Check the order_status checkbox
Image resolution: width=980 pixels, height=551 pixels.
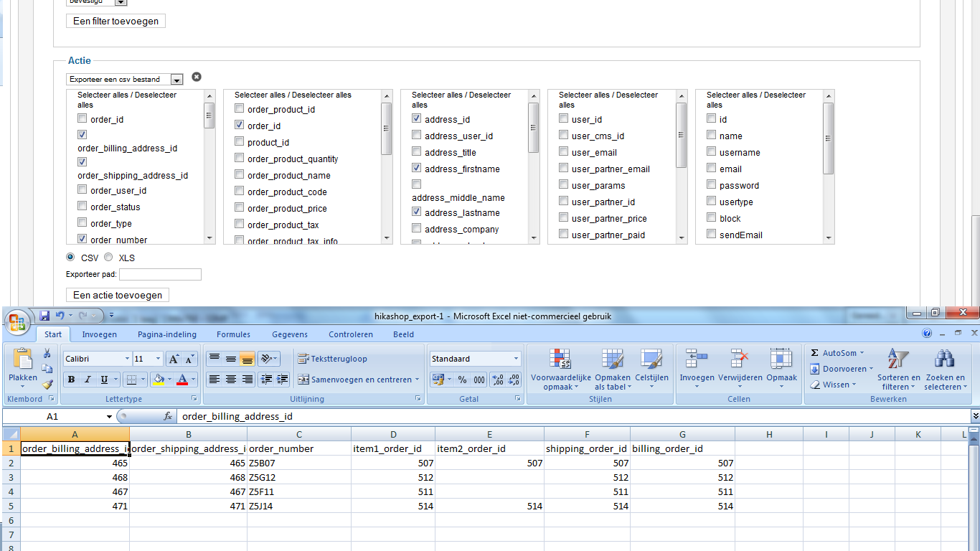(x=83, y=207)
